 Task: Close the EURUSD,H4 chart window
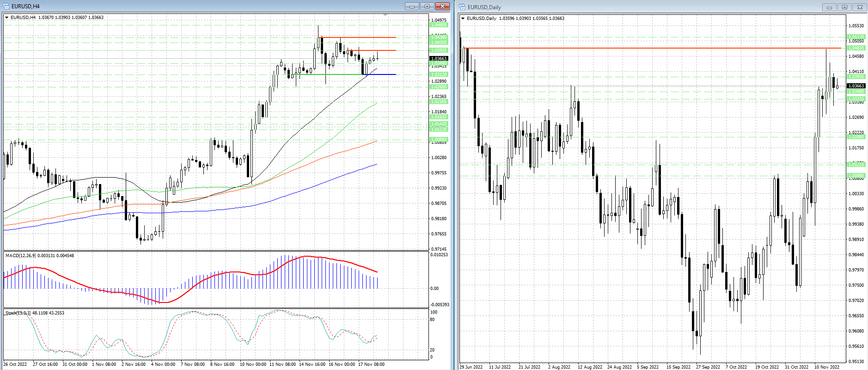[x=442, y=6]
